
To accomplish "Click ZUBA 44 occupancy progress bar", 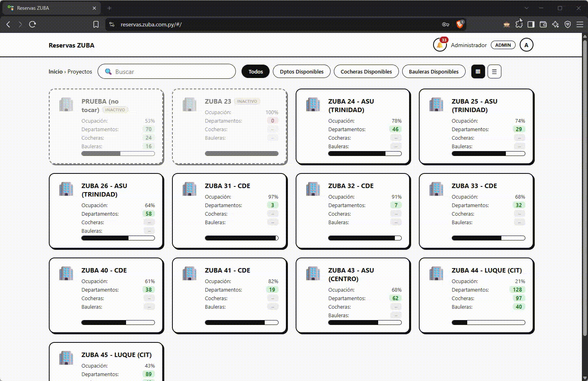I will point(488,323).
